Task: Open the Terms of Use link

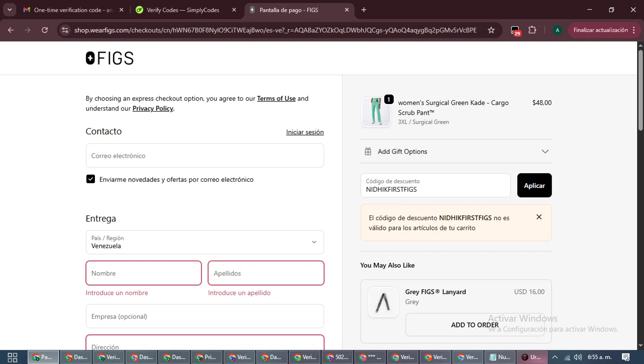Action: click(276, 98)
